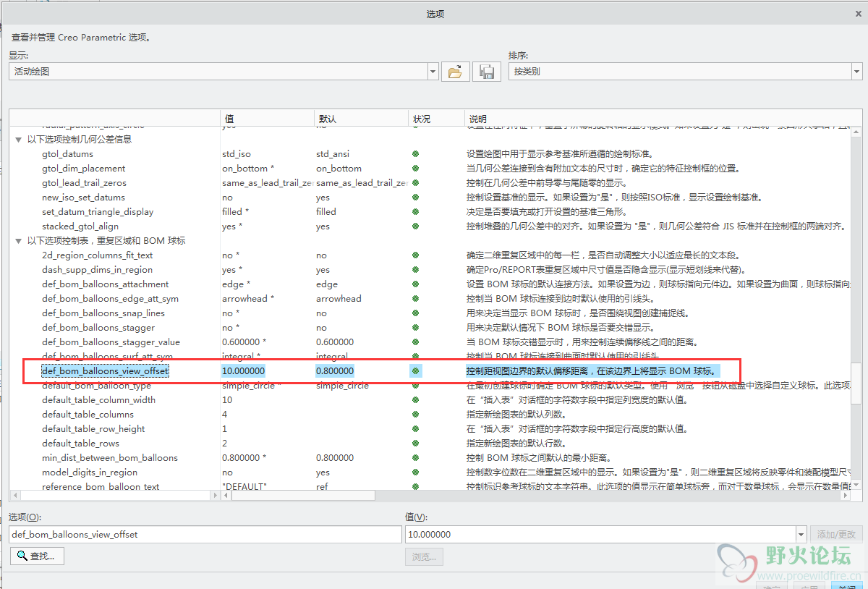The width and height of the screenshot is (868, 589).
Task: Click the status dot for default_table_columns
Action: pyautogui.click(x=415, y=415)
